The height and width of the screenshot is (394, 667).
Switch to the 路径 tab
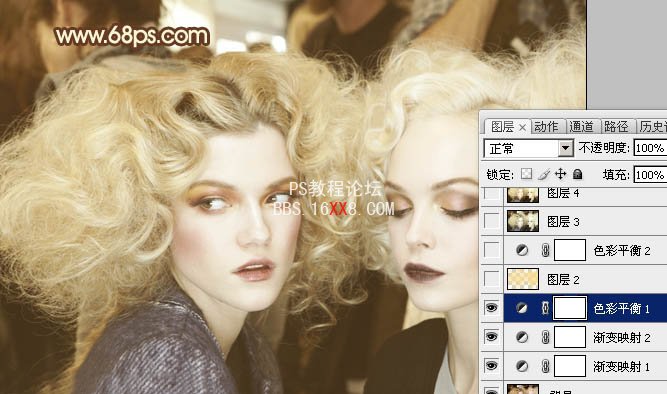pos(616,126)
